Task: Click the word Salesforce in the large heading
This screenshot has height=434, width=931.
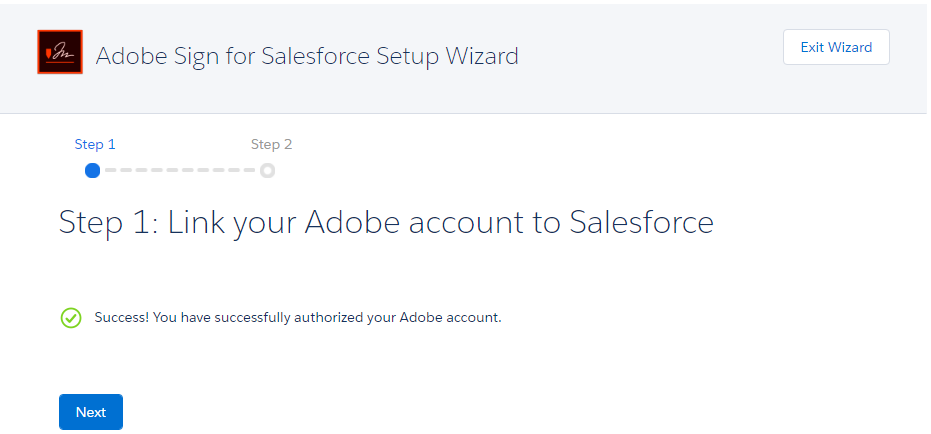Action: 641,221
